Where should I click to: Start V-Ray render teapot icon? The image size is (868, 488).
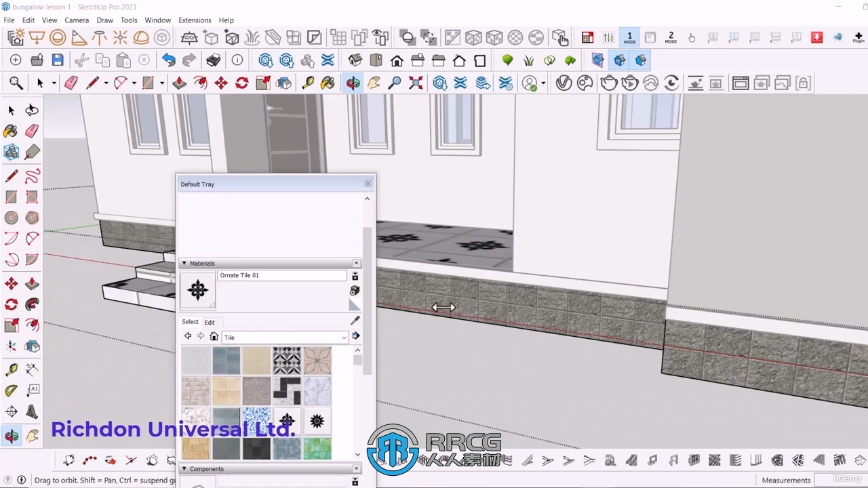609,83
